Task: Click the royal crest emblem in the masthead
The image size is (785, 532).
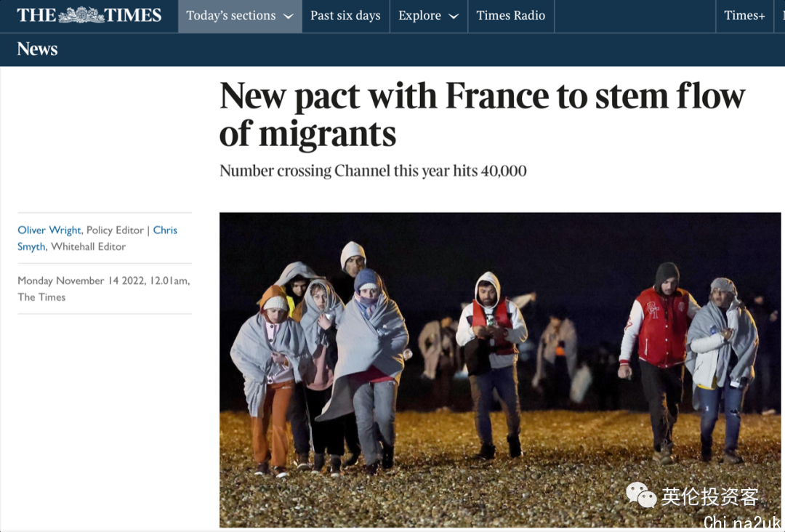Action: tap(81, 15)
